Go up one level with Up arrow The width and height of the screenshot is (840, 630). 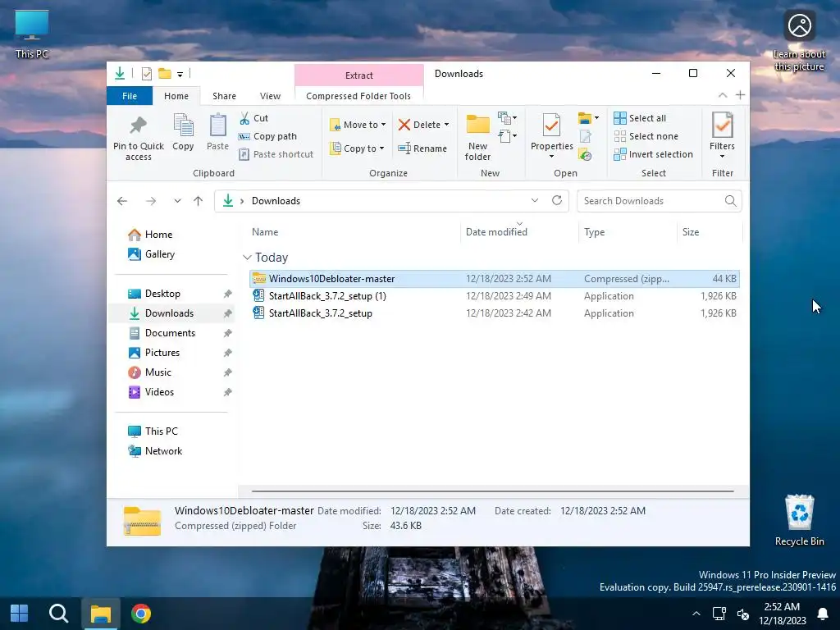point(199,201)
